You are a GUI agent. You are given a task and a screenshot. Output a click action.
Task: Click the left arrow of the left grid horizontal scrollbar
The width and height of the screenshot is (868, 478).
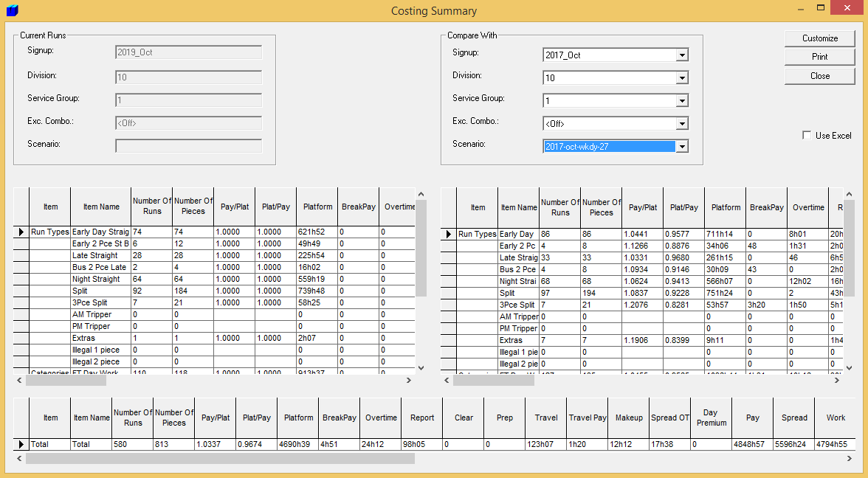18,381
